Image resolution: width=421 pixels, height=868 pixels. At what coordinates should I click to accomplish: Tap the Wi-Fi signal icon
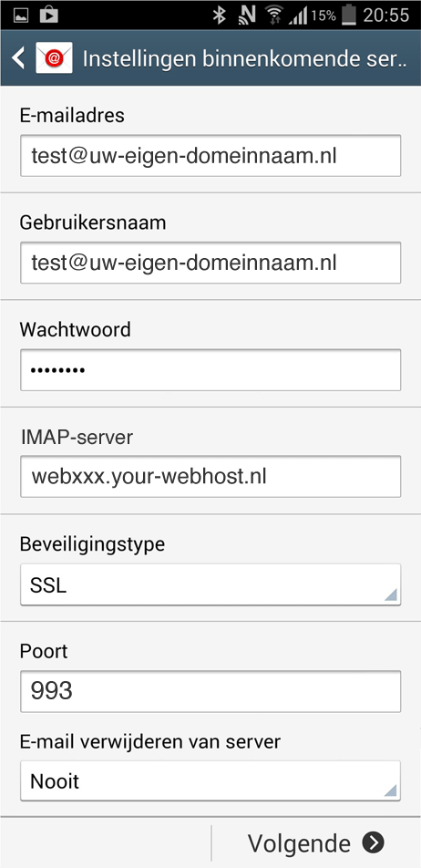pos(274,15)
